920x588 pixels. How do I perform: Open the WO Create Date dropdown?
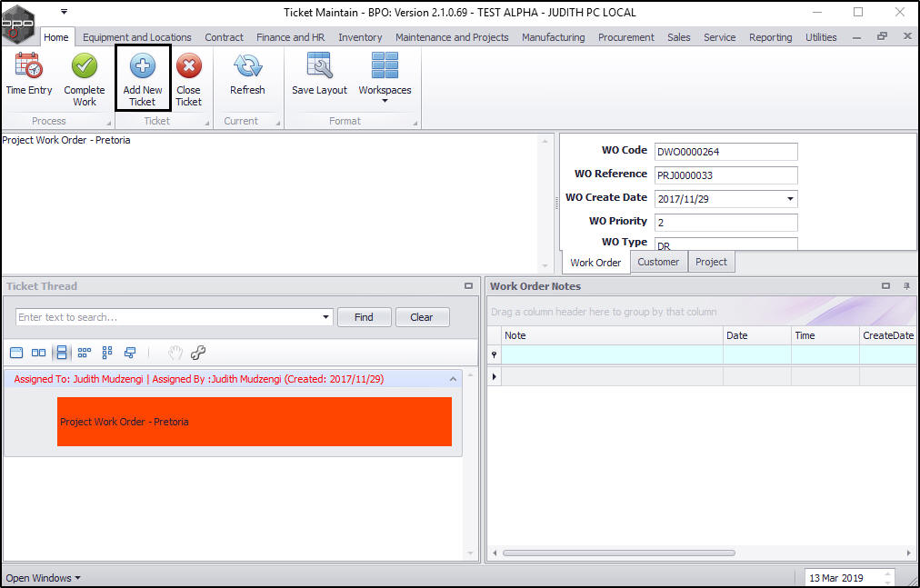click(x=790, y=199)
